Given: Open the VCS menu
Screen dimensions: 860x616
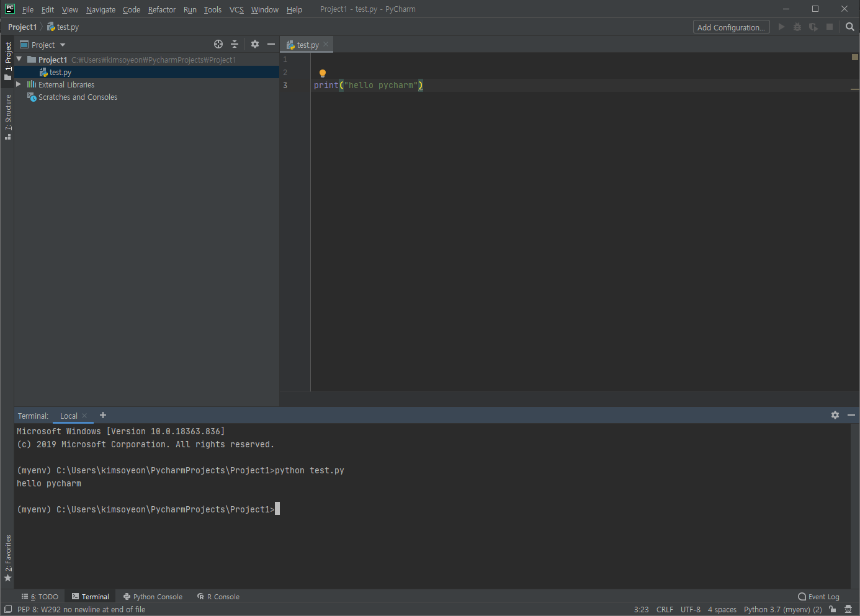Looking at the screenshot, I should tap(236, 9).
